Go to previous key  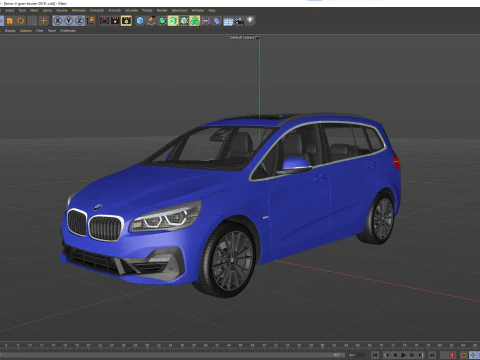pos(387,355)
